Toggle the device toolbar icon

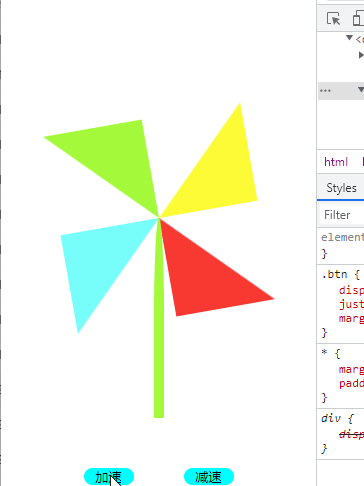click(x=358, y=19)
